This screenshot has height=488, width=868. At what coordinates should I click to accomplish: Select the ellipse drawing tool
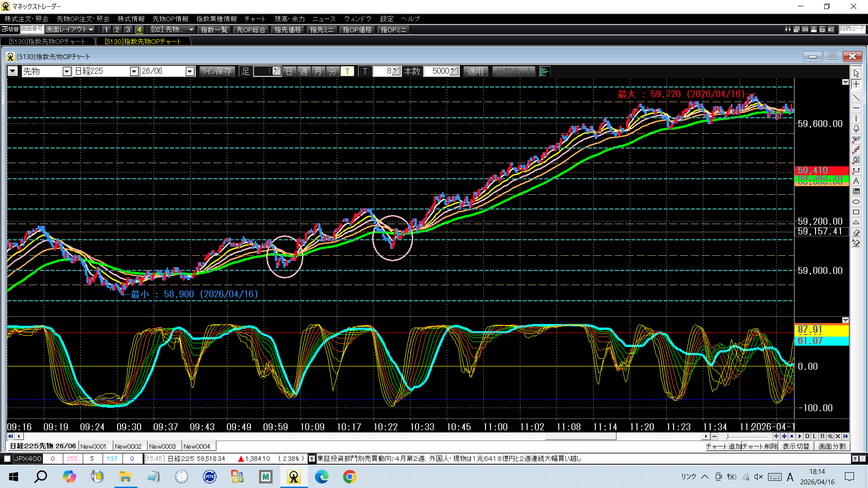pyautogui.click(x=856, y=202)
